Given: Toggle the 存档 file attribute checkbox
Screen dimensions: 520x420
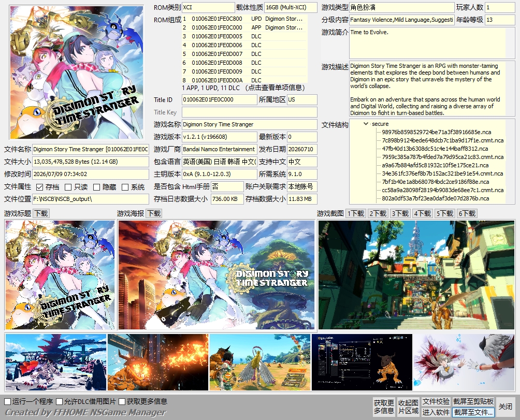Looking at the screenshot, I should 39,187.
